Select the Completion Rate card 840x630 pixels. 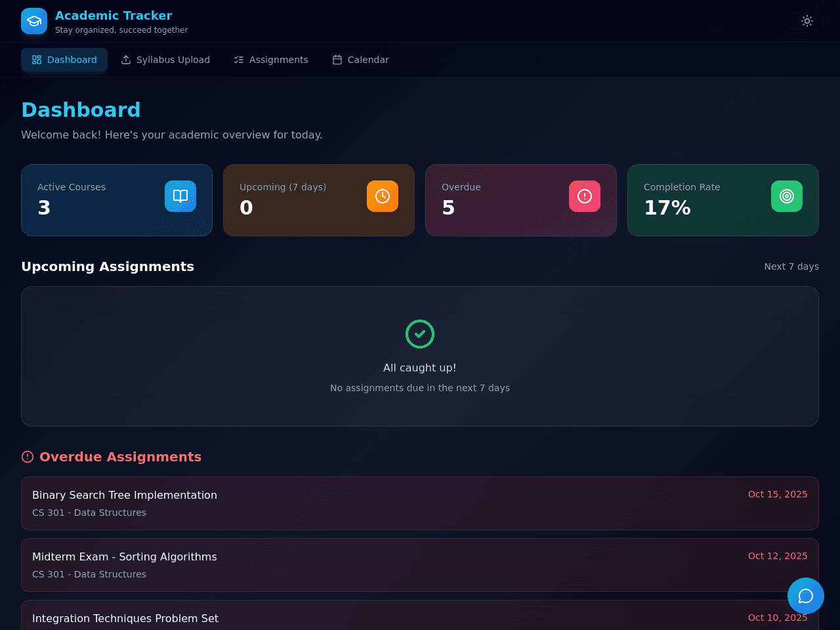click(723, 200)
